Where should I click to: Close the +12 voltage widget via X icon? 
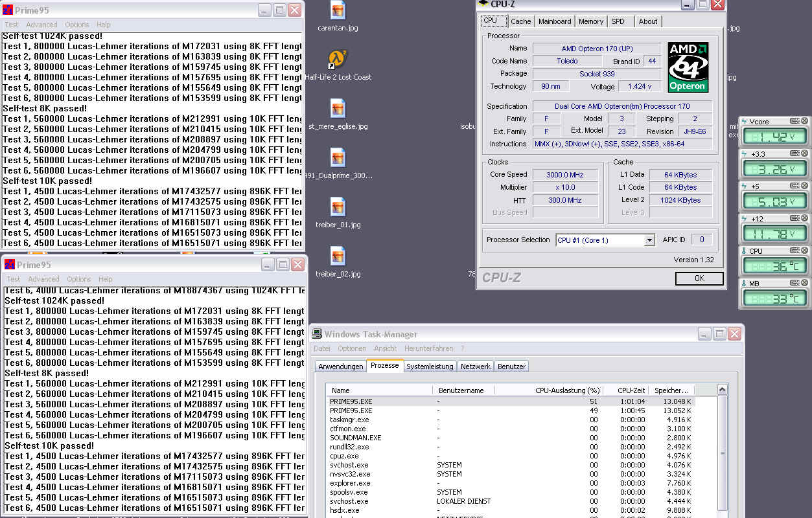click(x=805, y=218)
